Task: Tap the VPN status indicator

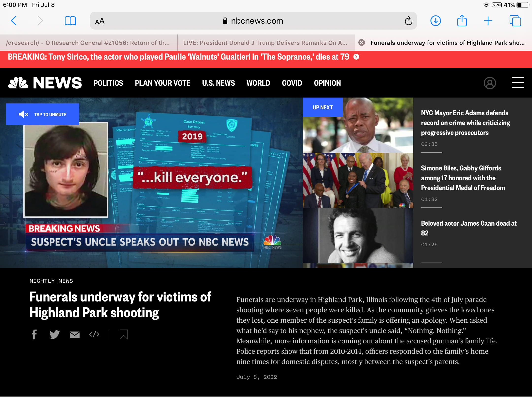Action: [x=497, y=5]
